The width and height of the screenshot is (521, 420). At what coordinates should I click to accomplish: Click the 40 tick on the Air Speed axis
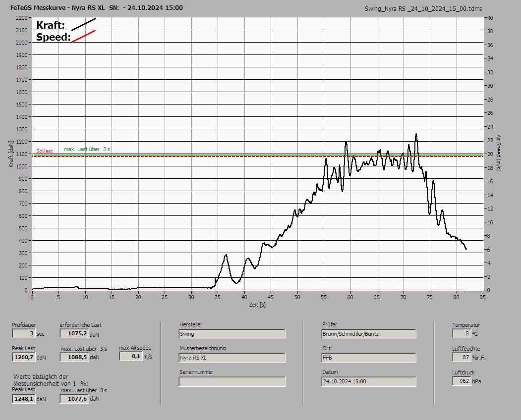tap(490, 18)
